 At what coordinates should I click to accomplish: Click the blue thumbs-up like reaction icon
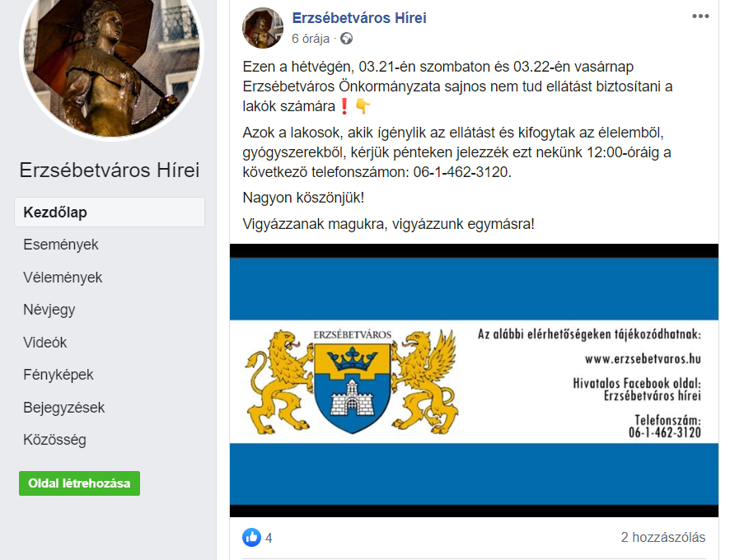[x=252, y=537]
